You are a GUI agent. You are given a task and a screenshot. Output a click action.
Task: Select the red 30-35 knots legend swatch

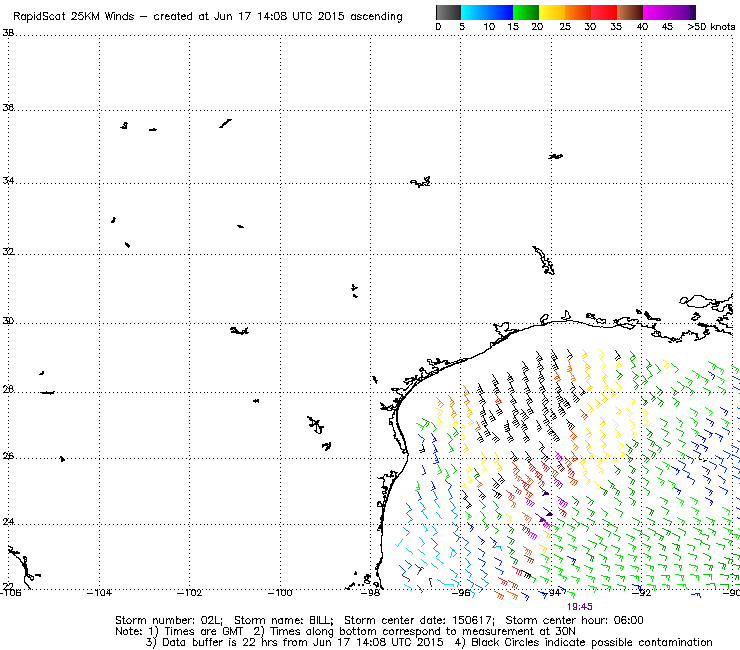coord(604,12)
